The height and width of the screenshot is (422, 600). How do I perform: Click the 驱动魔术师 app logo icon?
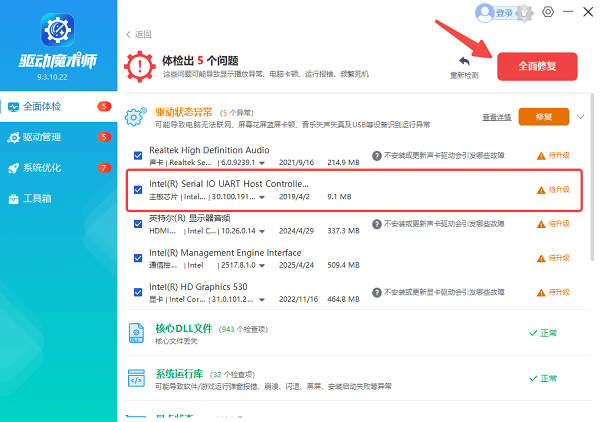point(58,30)
